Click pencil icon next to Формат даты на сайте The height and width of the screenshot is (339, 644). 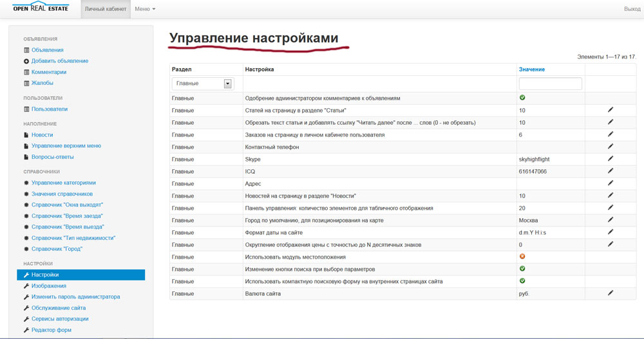pyautogui.click(x=611, y=232)
